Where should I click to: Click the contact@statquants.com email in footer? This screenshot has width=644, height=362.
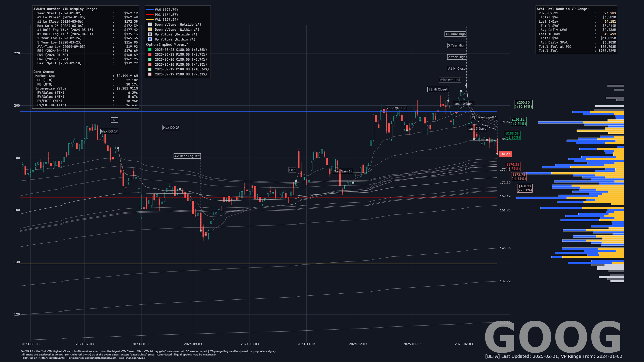(x=101, y=358)
